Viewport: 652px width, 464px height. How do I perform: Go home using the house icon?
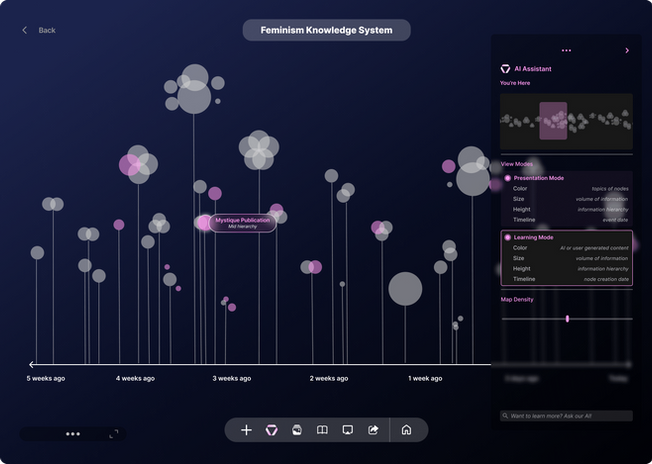click(406, 430)
